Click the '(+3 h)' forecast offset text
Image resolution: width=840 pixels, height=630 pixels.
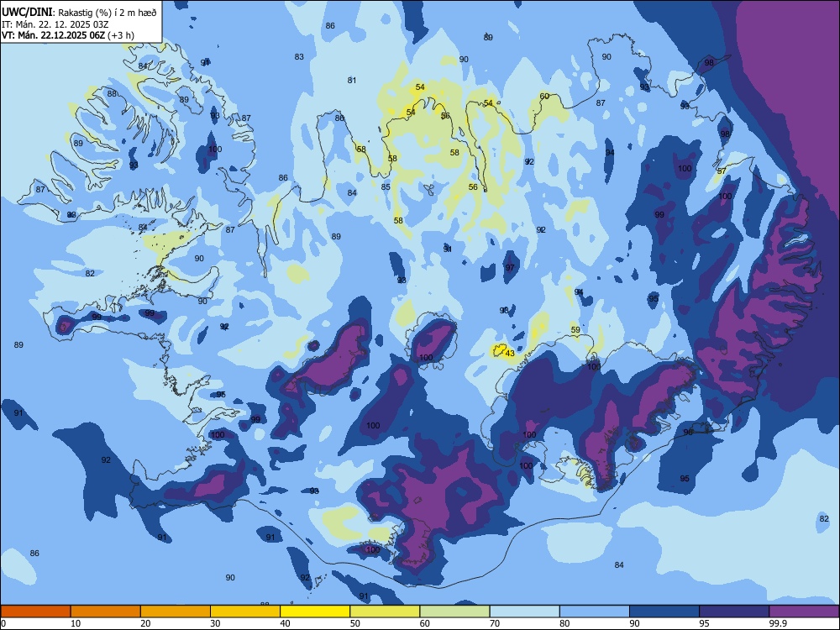tap(121, 35)
